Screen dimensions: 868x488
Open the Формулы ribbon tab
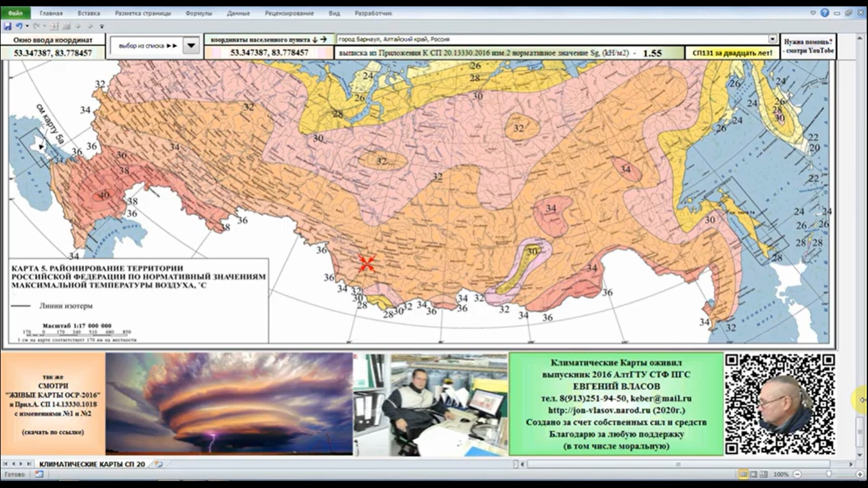click(x=199, y=13)
